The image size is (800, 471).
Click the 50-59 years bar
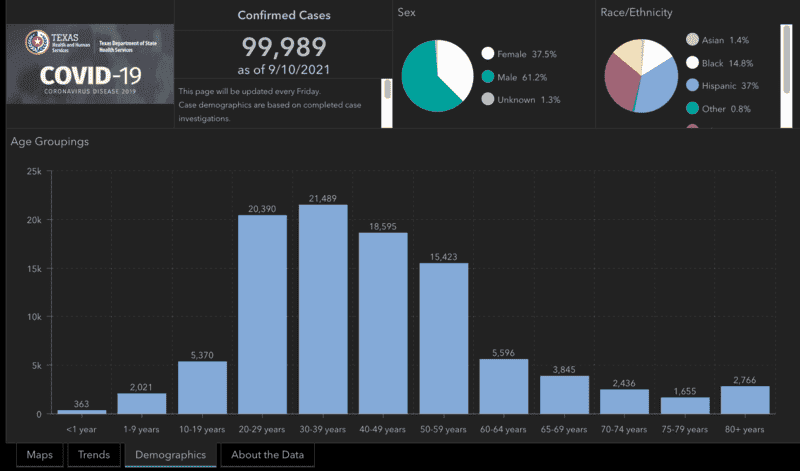[444, 338]
